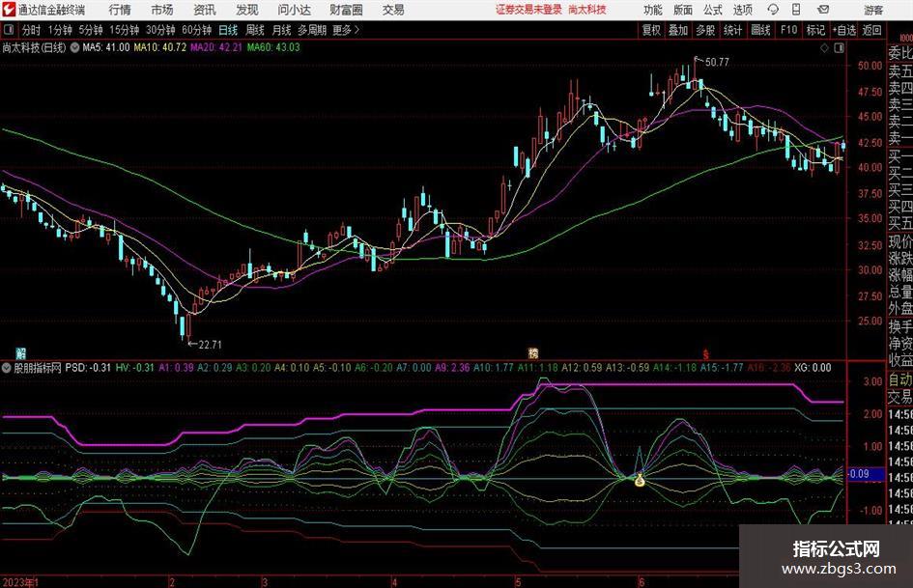Image resolution: width=913 pixels, height=588 pixels.
Task: Open 多周期 multi-period view
Action: 312,30
